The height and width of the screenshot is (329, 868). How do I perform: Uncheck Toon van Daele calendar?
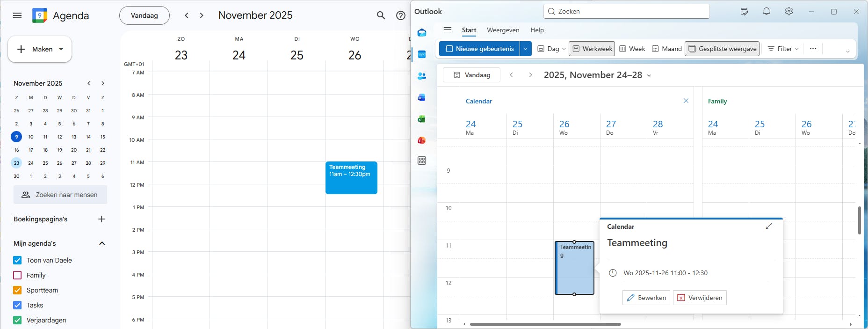point(17,260)
